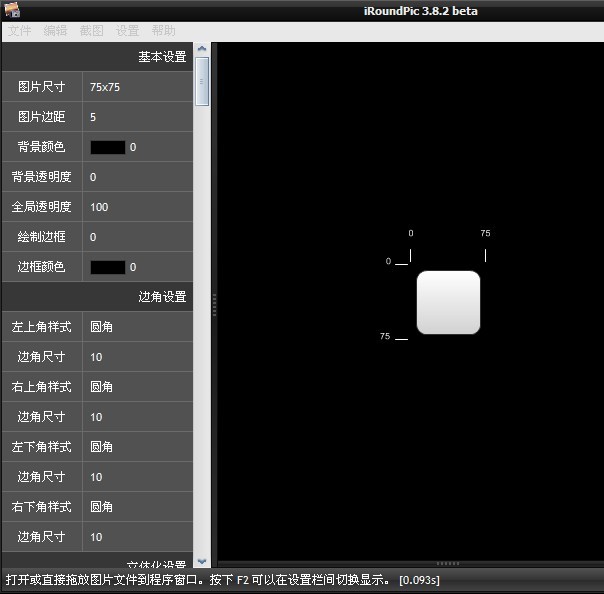Click the iRoundPic 3.8.2 beta title text
Viewport: 604px width, 594px height.
pos(421,11)
